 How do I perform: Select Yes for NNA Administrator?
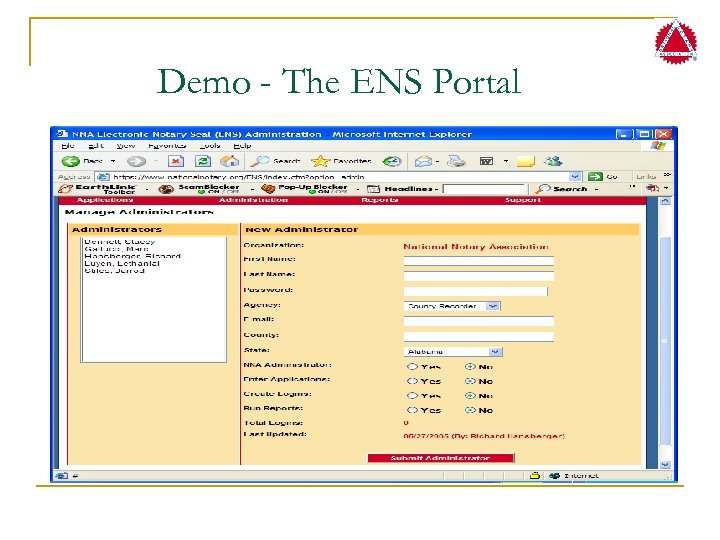[x=412, y=366]
